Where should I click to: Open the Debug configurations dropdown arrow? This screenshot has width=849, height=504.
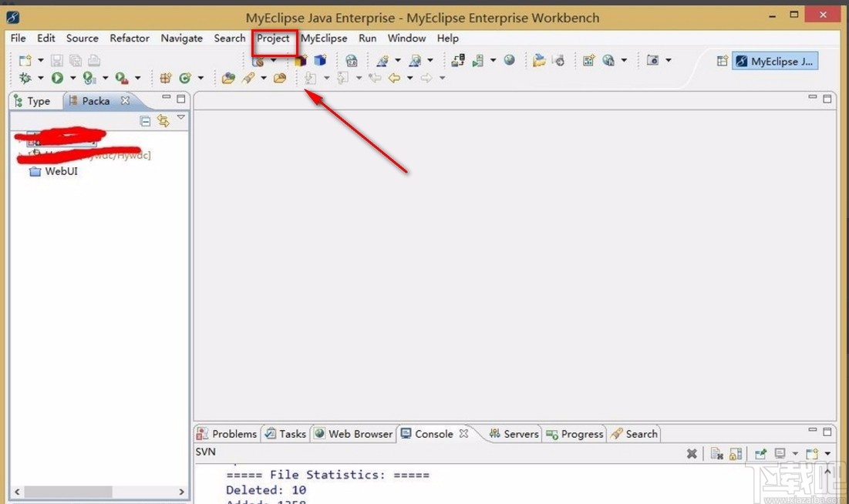(41, 78)
